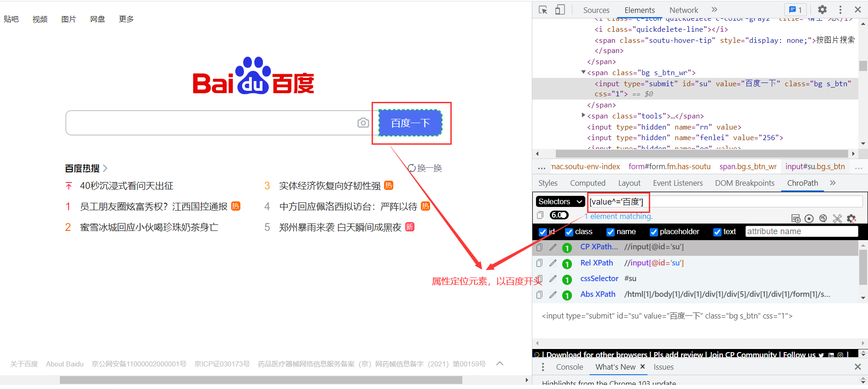Click the camera image-search icon in search box
The height and width of the screenshot is (389, 868).
pos(363,123)
